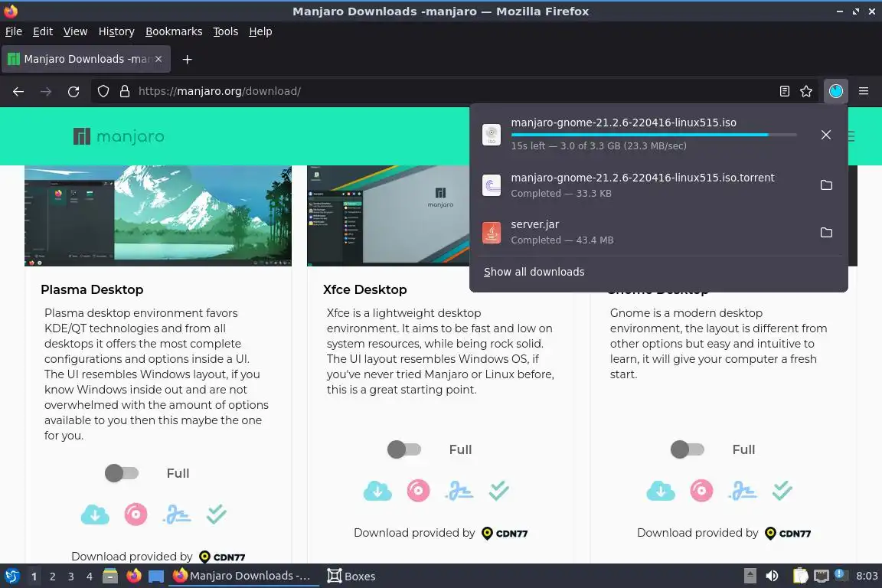This screenshot has width=882, height=588.
Task: Launch file manager from taskbar
Action: [x=110, y=577]
